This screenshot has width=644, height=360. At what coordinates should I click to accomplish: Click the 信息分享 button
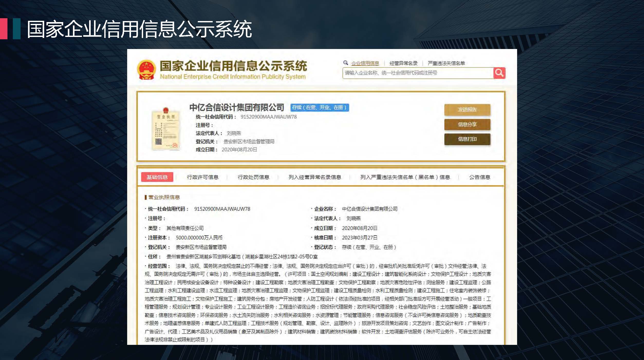[x=467, y=124]
